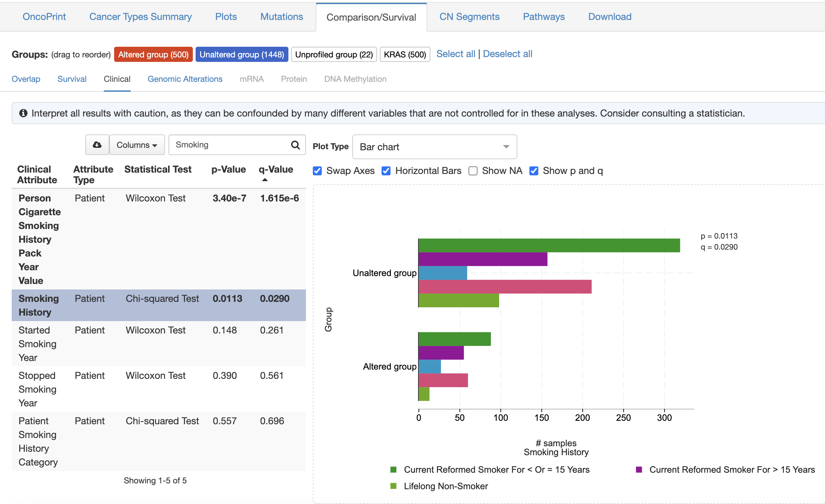Screen dimensions: 825x504
Task: Toggle the Swap Axes checkbox
Action: (x=317, y=171)
